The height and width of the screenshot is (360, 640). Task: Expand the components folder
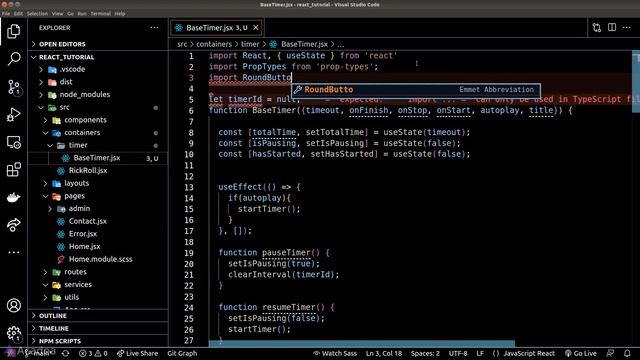click(98, 120)
